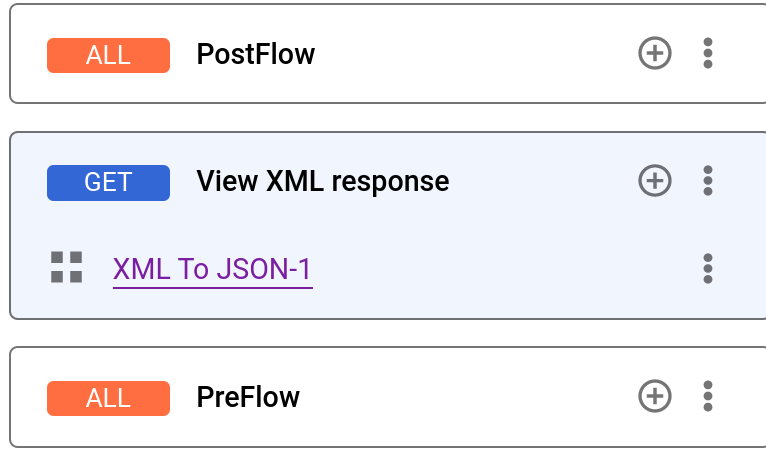Screen dimensions: 766x450
Task: Open the XML To JSON-1 kebab menu
Action: 708,268
